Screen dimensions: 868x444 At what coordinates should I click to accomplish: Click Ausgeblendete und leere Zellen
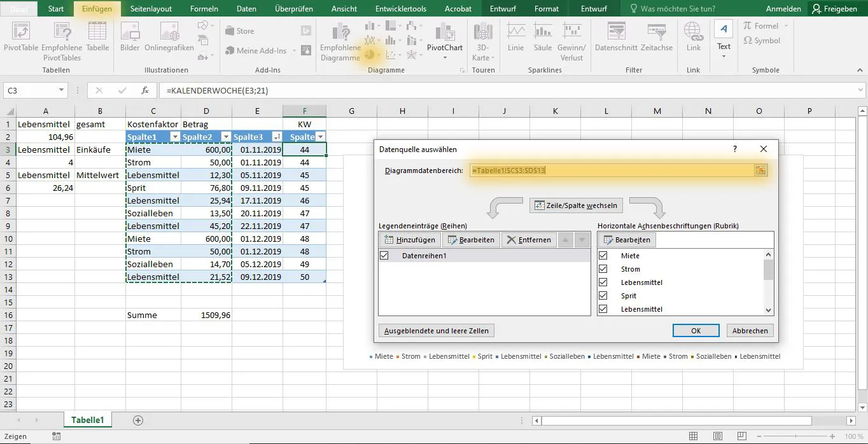pyautogui.click(x=436, y=330)
